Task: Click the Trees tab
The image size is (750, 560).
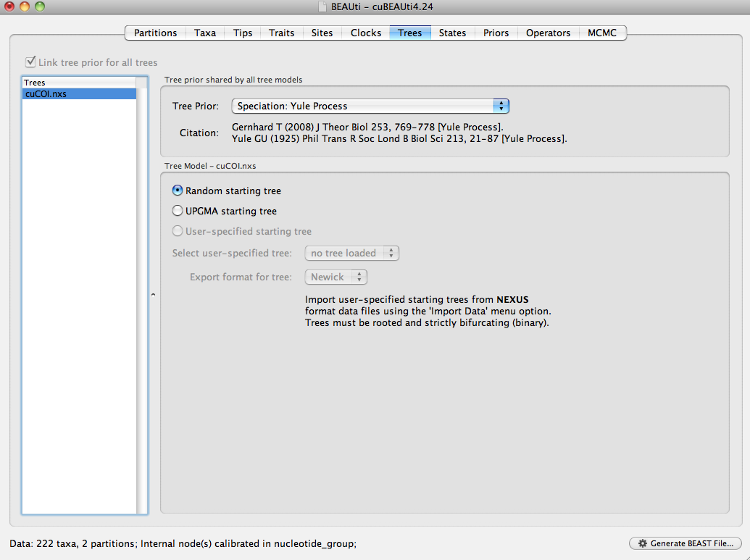Action: (410, 33)
